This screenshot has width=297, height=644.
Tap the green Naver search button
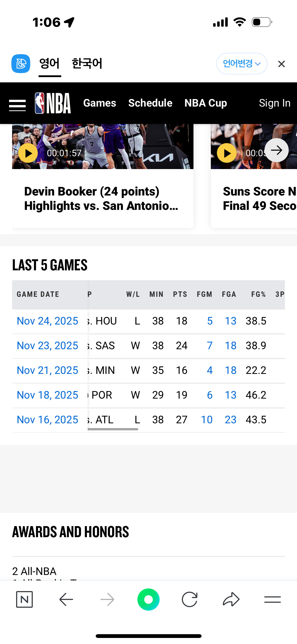coord(148,599)
